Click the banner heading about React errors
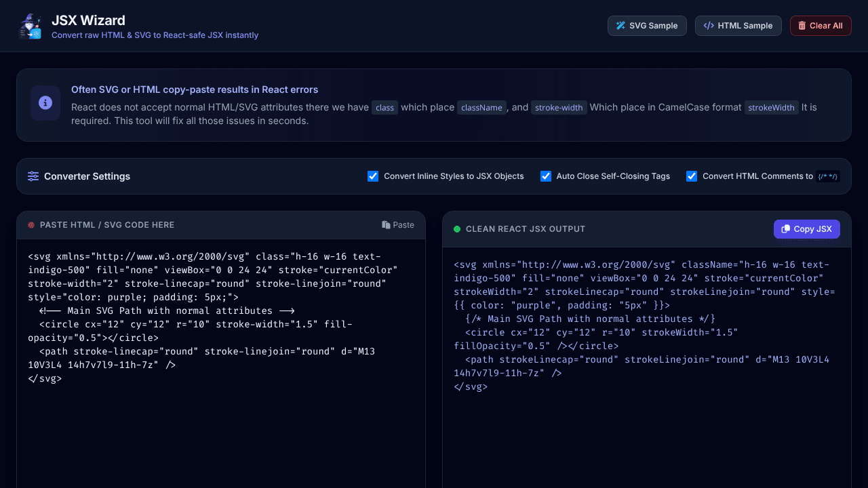The image size is (868, 488). pyautogui.click(x=195, y=89)
